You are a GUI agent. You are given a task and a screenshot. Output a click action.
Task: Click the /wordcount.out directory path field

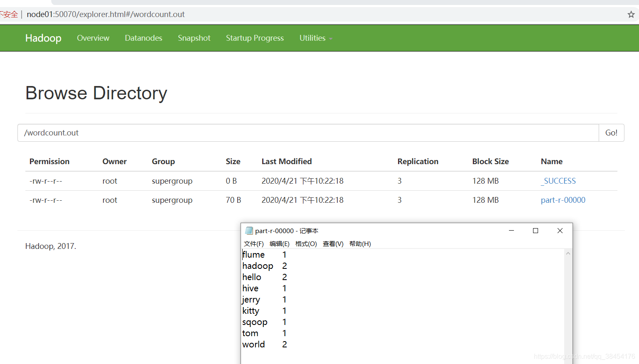[x=308, y=133]
